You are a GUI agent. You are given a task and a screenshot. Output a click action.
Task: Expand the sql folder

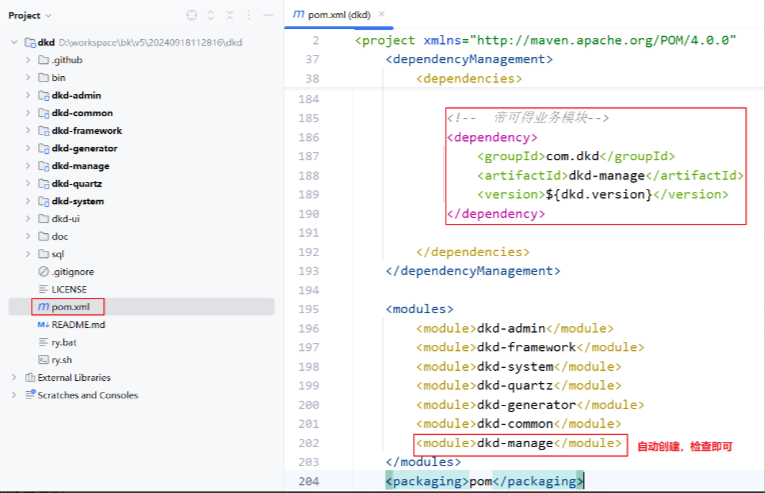(x=28, y=254)
